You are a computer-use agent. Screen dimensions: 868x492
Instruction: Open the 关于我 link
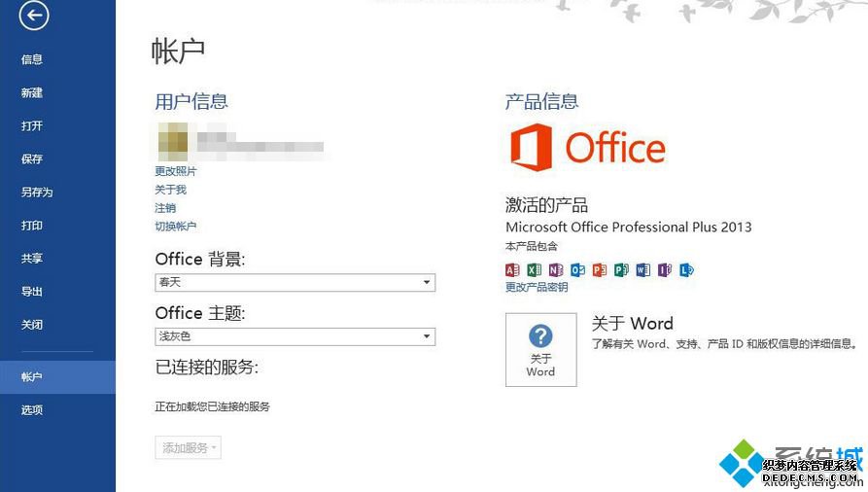pyautogui.click(x=170, y=190)
